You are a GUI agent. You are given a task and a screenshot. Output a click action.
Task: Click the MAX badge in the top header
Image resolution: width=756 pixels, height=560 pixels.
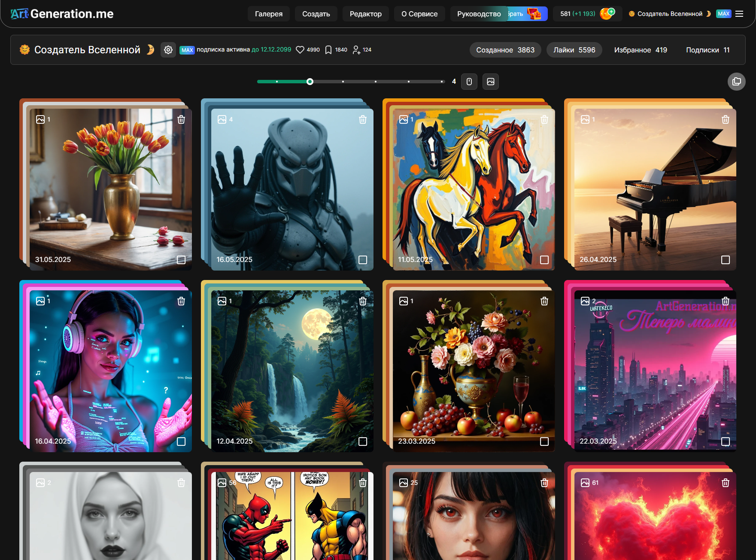click(x=724, y=14)
